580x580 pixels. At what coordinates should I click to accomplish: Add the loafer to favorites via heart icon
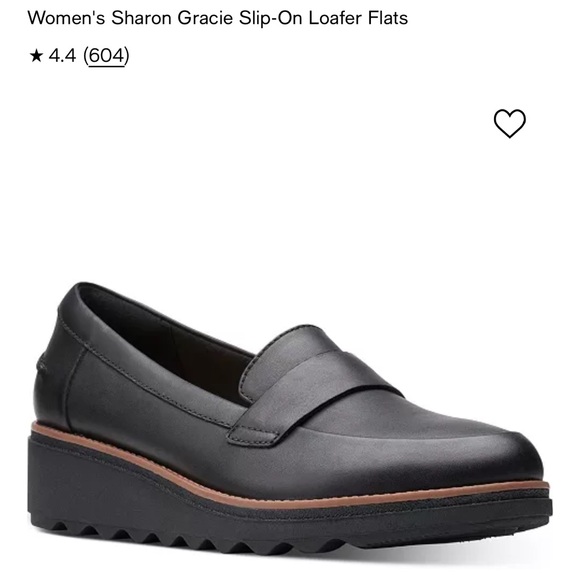tap(509, 124)
